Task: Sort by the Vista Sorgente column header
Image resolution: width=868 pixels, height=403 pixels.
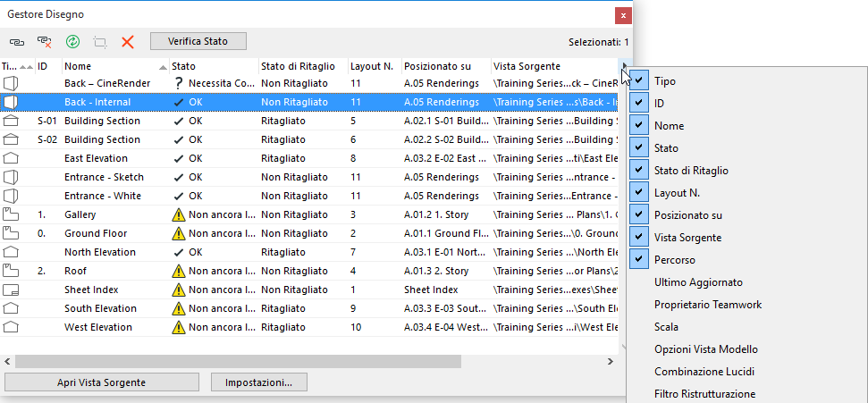Action: tap(554, 66)
